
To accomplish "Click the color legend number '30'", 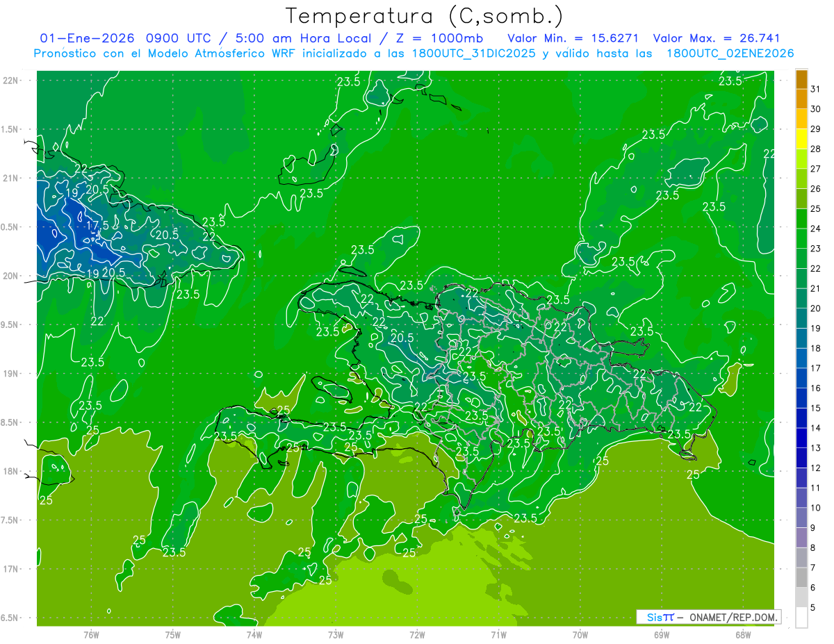I will (815, 109).
